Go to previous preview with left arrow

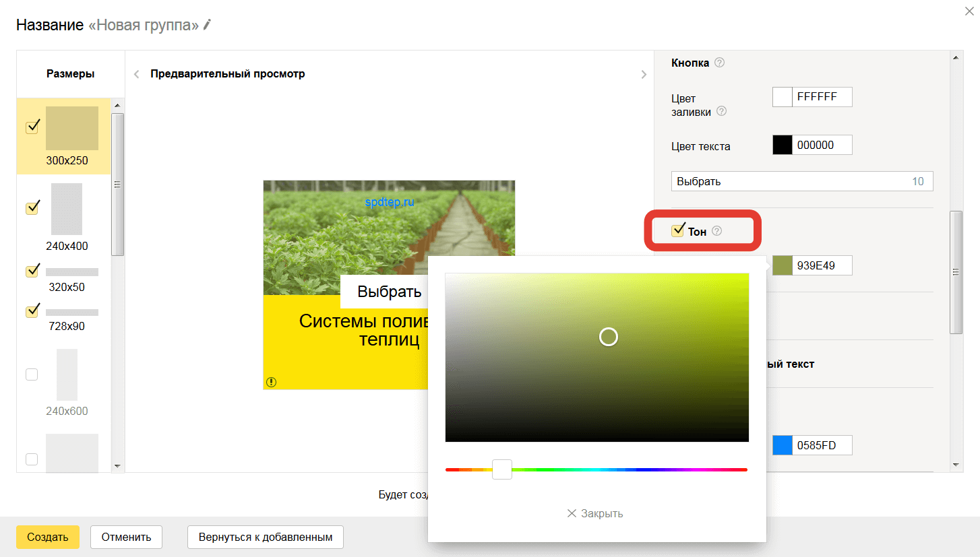[x=136, y=74]
